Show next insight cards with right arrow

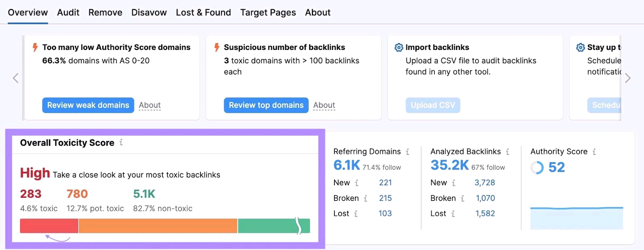[x=627, y=78]
